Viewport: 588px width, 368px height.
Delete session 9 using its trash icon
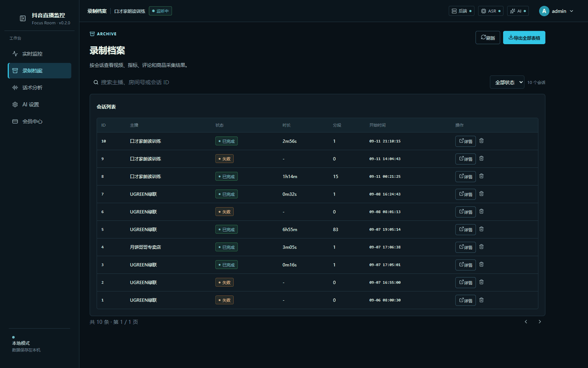[x=481, y=159]
